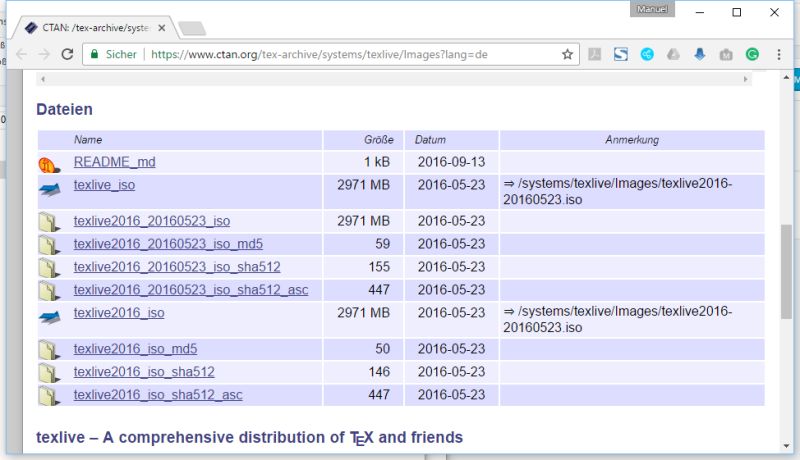
Task: Click the green secure padlock icon
Action: tap(94, 54)
